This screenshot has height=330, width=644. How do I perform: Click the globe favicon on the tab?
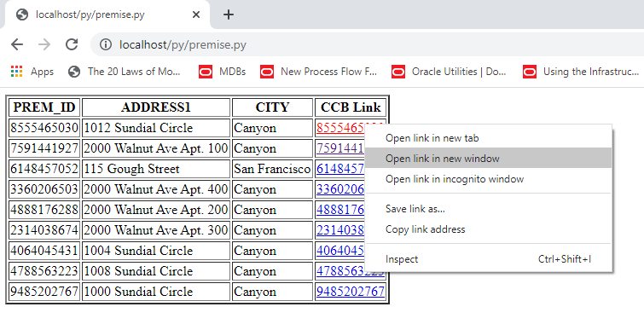pos(22,14)
